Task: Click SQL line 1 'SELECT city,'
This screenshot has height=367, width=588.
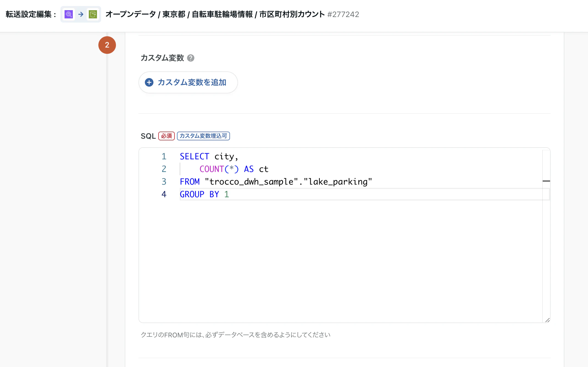Action: click(209, 156)
